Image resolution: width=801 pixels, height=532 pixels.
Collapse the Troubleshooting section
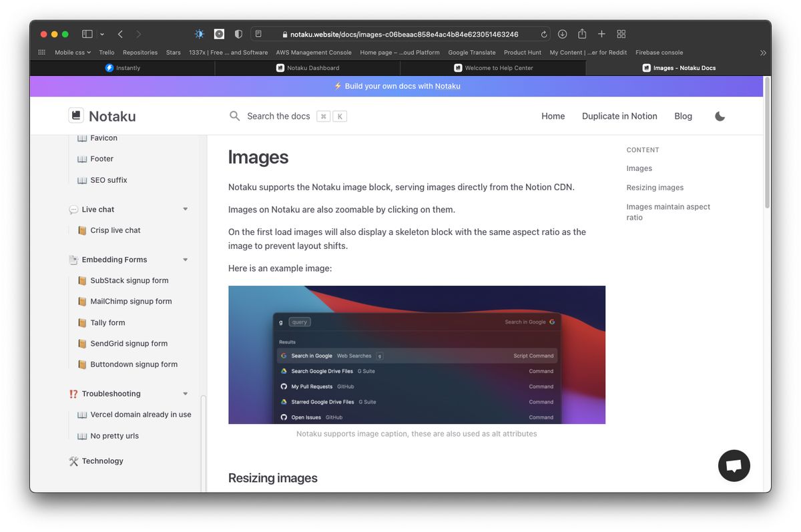pos(186,394)
